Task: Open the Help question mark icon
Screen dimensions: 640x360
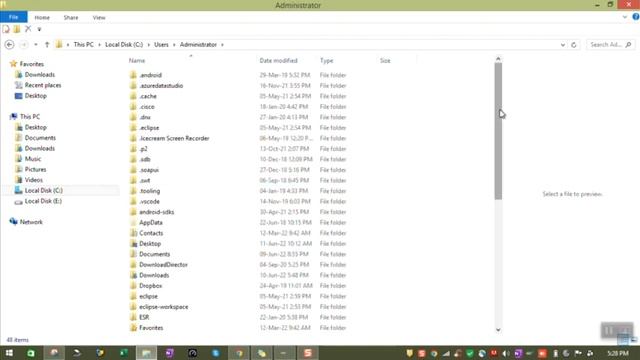Action: click(x=636, y=17)
